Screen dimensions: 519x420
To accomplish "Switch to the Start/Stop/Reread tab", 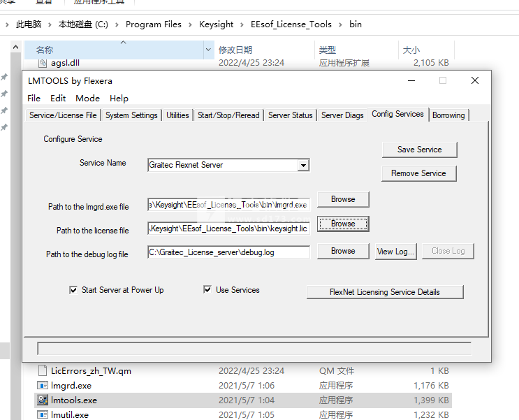I will coord(228,115).
